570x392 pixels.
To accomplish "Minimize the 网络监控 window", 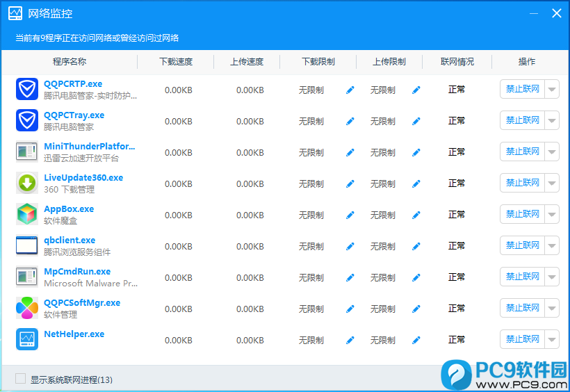I will [534, 13].
